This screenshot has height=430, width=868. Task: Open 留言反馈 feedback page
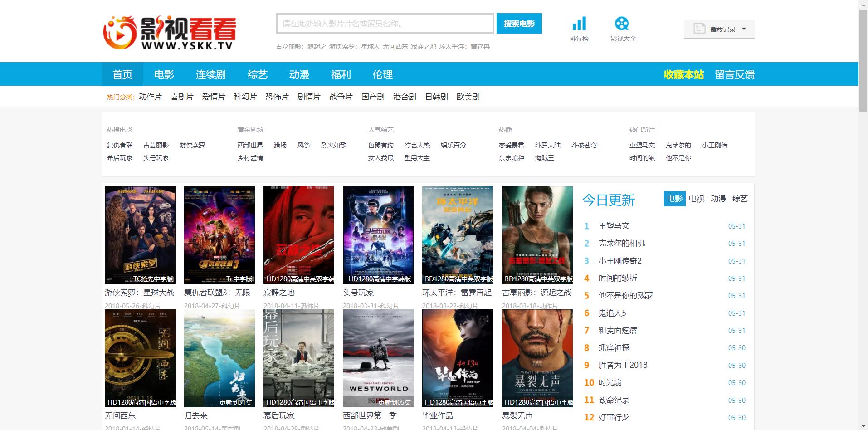tap(734, 74)
